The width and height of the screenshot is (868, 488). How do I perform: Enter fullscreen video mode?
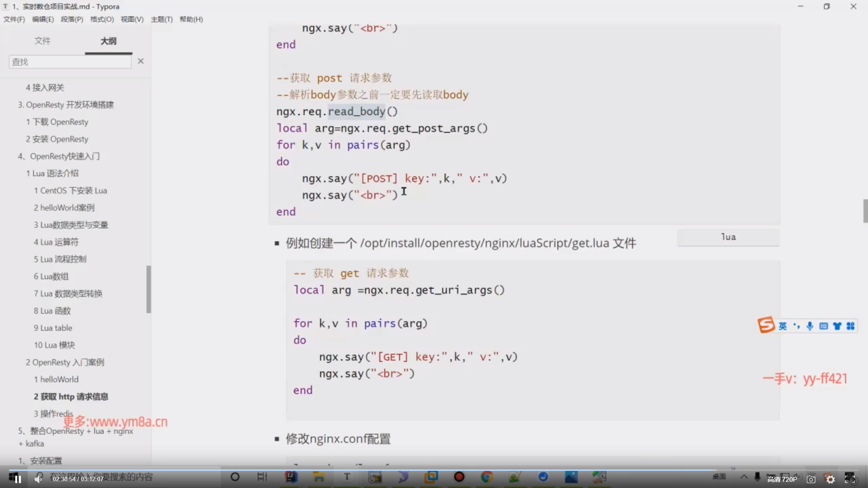[850, 479]
